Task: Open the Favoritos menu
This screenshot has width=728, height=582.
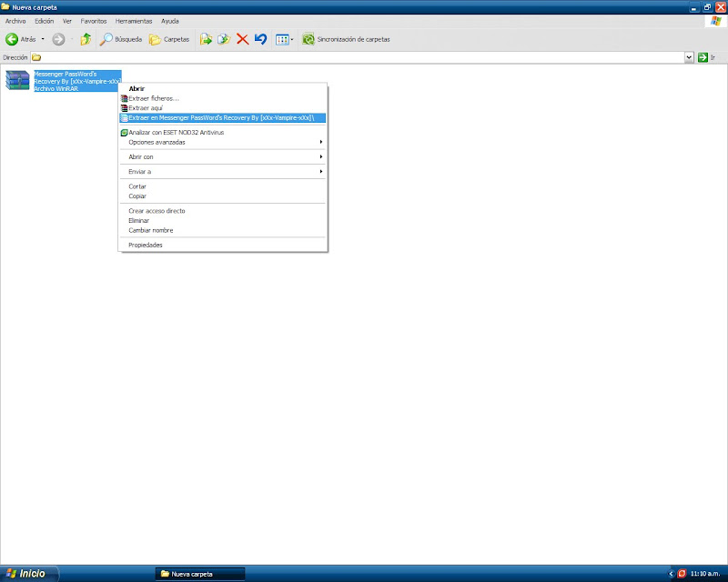Action: [x=94, y=21]
